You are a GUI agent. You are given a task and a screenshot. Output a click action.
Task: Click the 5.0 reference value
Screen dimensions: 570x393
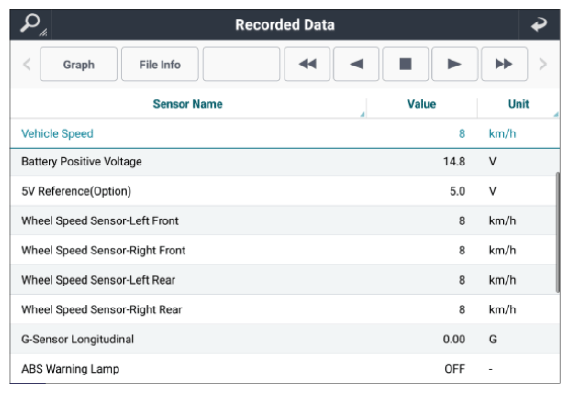pyautogui.click(x=458, y=191)
